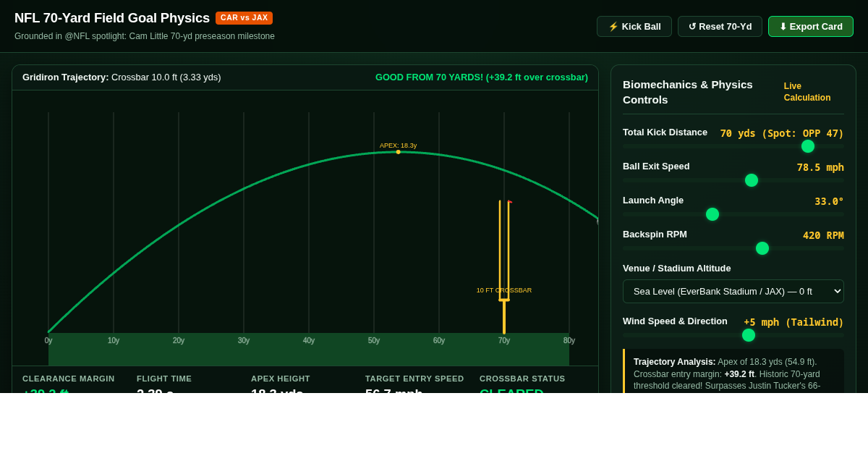Screen dimensions: 868x456
Task: Click the 70 yds (Spot: OPP 47) value
Action: click(782, 133)
